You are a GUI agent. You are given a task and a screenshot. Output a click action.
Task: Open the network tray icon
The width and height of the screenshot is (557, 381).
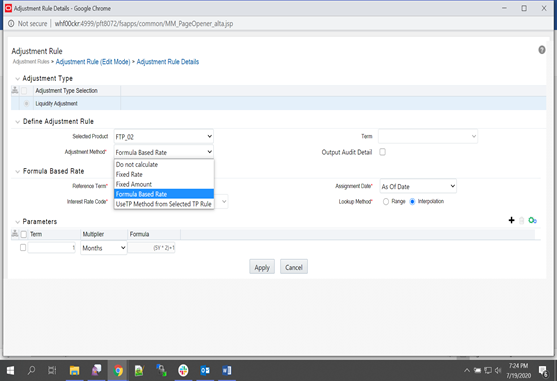(x=488, y=371)
